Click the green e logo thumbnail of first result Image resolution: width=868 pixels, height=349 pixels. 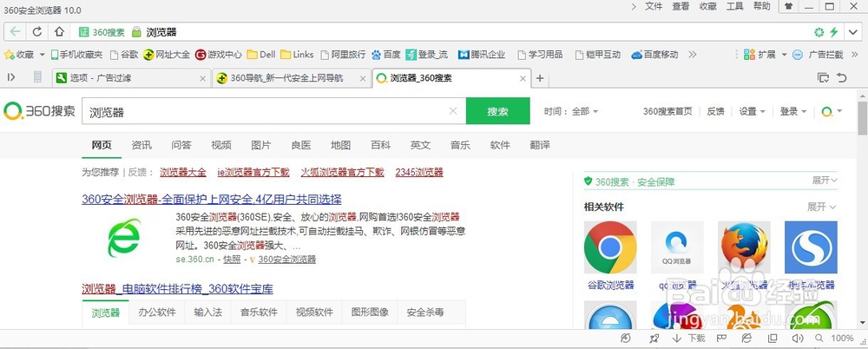(x=124, y=238)
